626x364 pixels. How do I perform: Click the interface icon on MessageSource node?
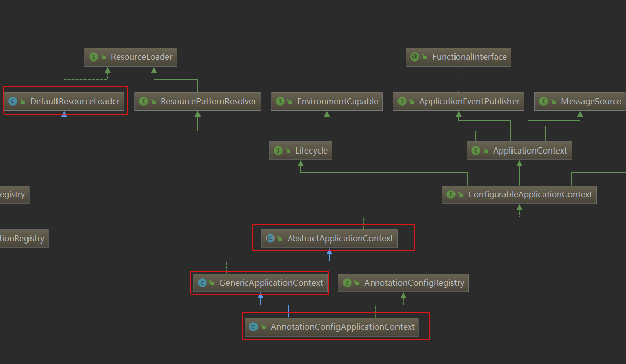click(543, 101)
